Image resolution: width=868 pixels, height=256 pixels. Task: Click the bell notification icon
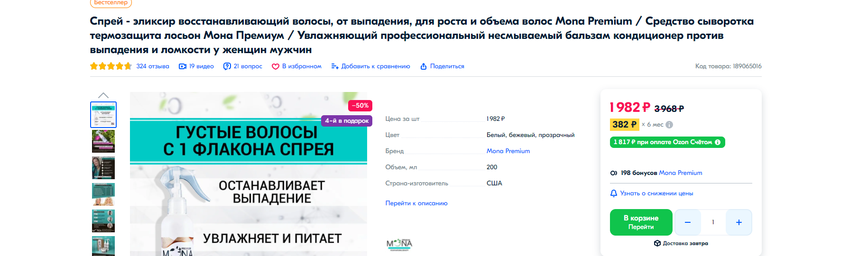(614, 193)
